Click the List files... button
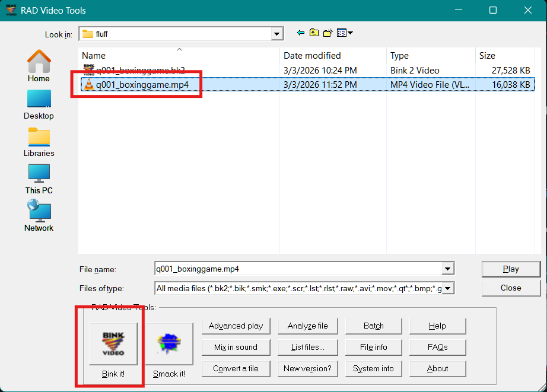Image resolution: width=547 pixels, height=392 pixels. pyautogui.click(x=308, y=347)
